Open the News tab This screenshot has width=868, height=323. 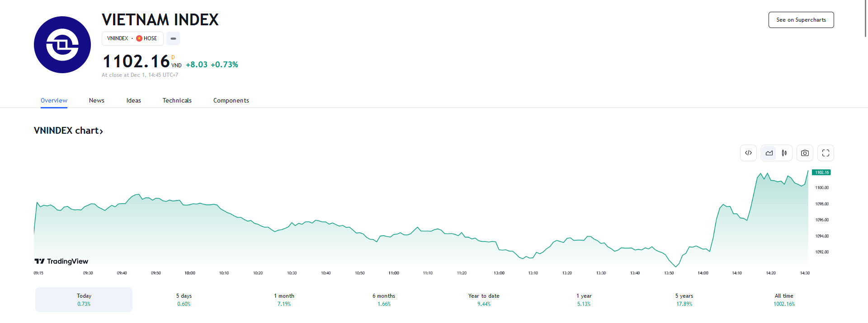[x=97, y=100]
